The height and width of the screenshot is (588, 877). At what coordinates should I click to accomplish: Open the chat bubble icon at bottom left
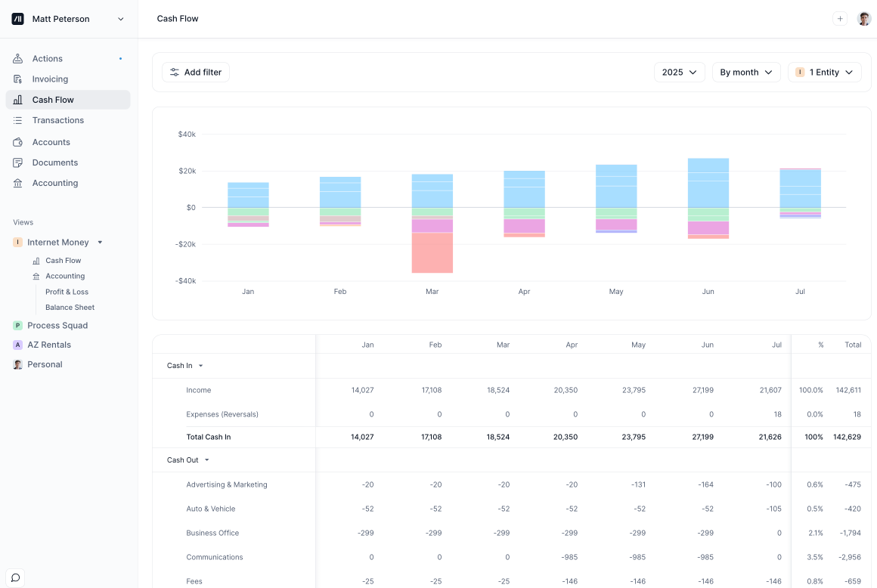pyautogui.click(x=15, y=577)
